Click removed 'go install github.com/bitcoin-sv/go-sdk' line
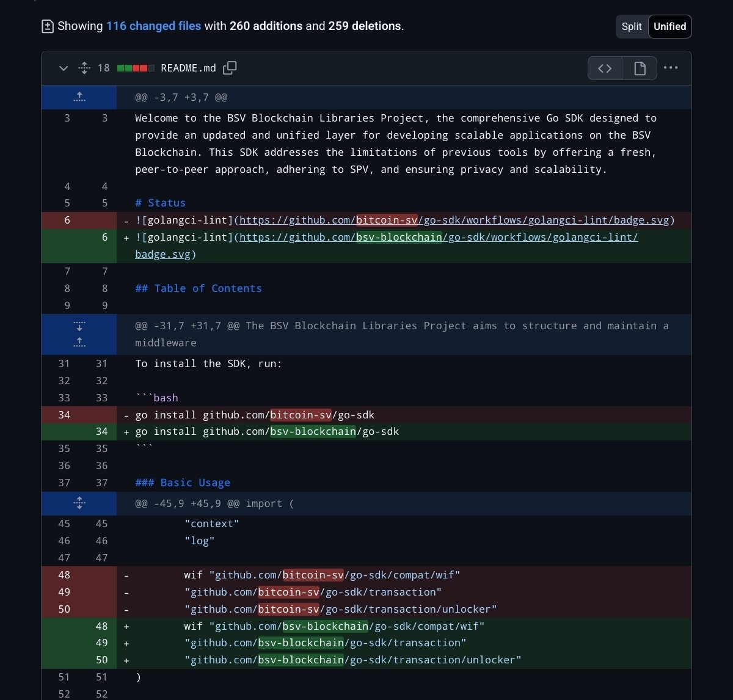 tap(255, 415)
